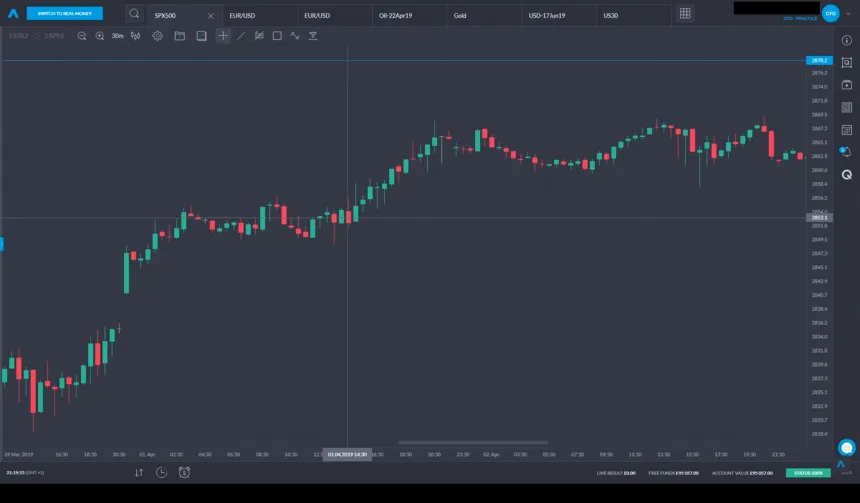Open the news feed sidebar icon
860x503 pixels.
click(847, 108)
